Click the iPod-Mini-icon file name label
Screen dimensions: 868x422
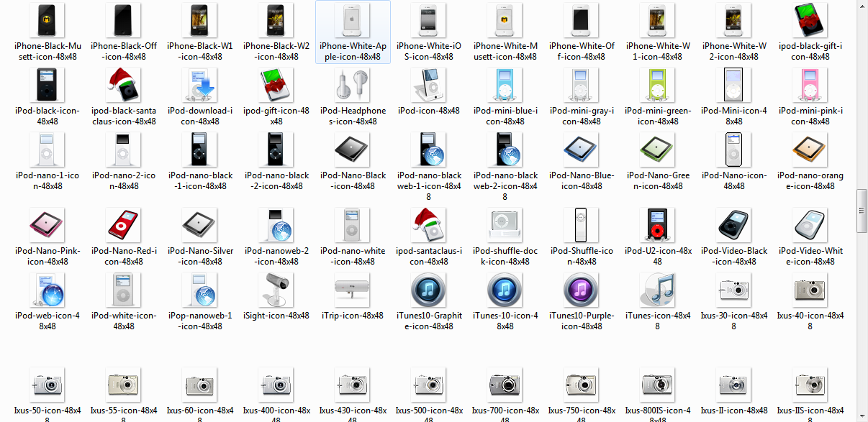(x=734, y=116)
